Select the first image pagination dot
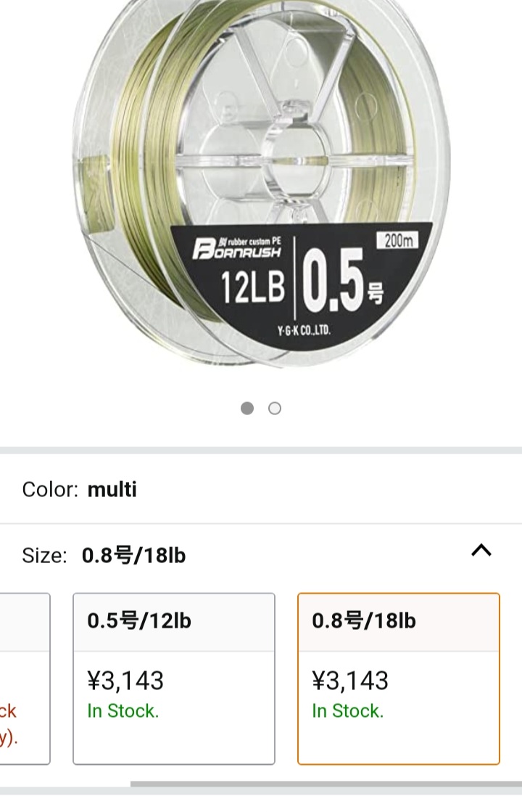The width and height of the screenshot is (522, 812). click(x=247, y=409)
